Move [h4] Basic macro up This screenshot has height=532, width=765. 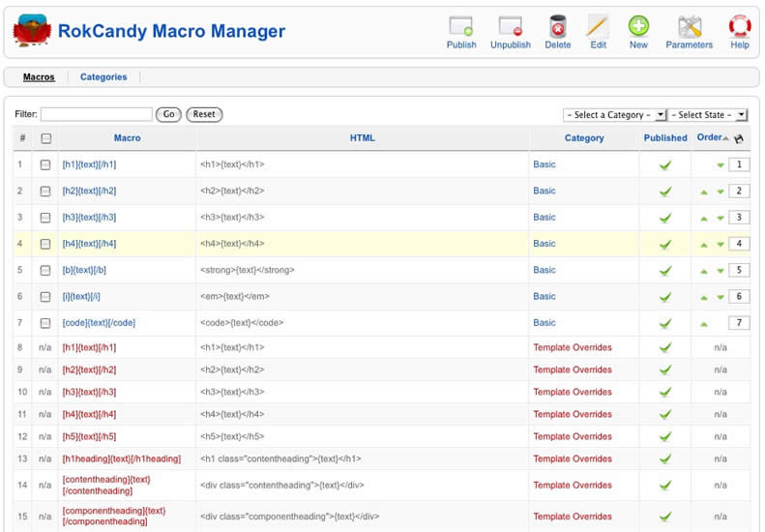click(703, 245)
